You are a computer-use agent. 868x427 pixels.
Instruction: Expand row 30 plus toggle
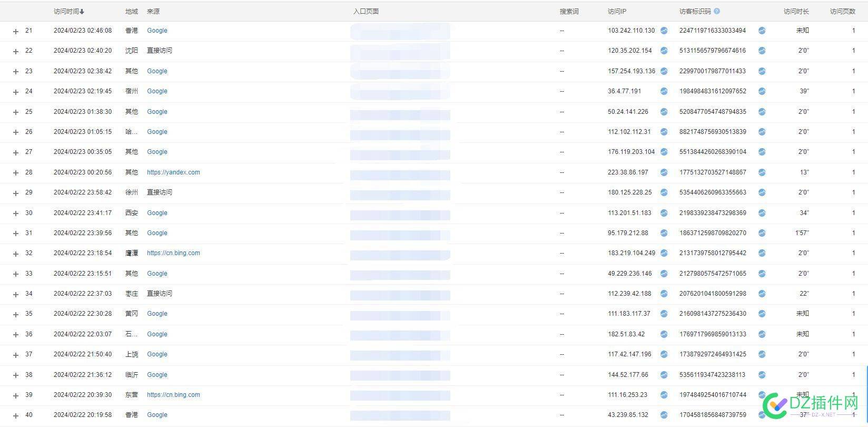click(16, 213)
